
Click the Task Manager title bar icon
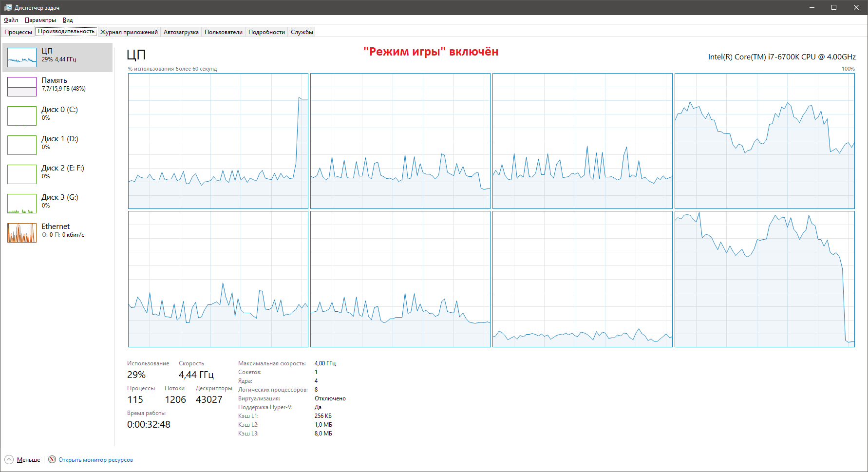point(8,7)
